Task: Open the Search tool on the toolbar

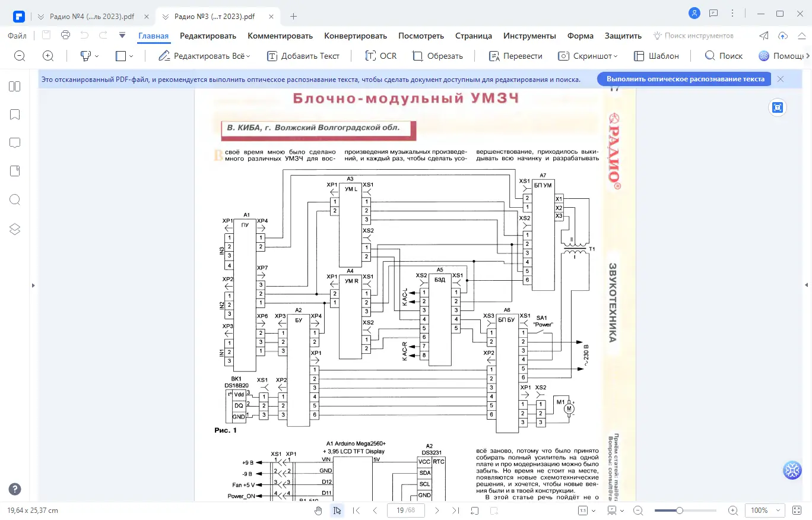Action: (723, 55)
